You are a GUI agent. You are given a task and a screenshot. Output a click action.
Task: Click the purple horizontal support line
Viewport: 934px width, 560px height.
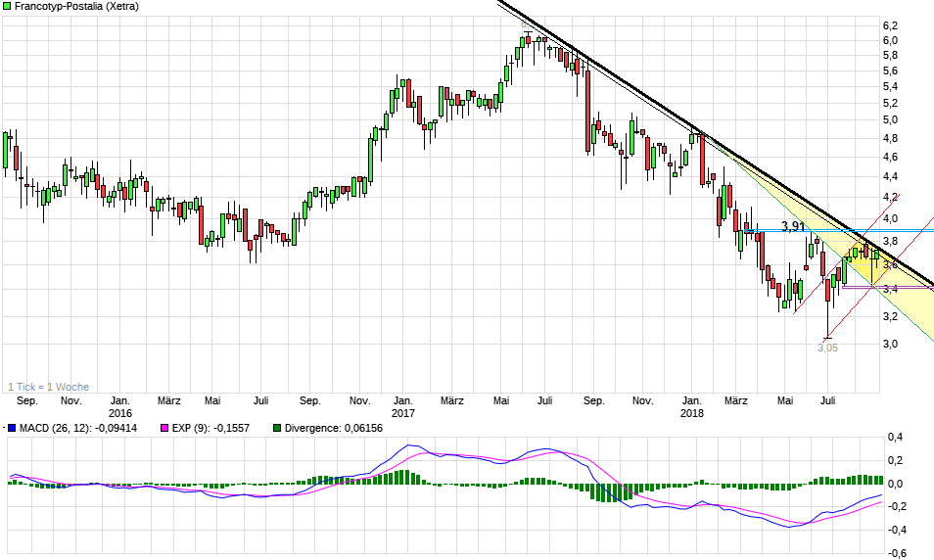(x=888, y=287)
